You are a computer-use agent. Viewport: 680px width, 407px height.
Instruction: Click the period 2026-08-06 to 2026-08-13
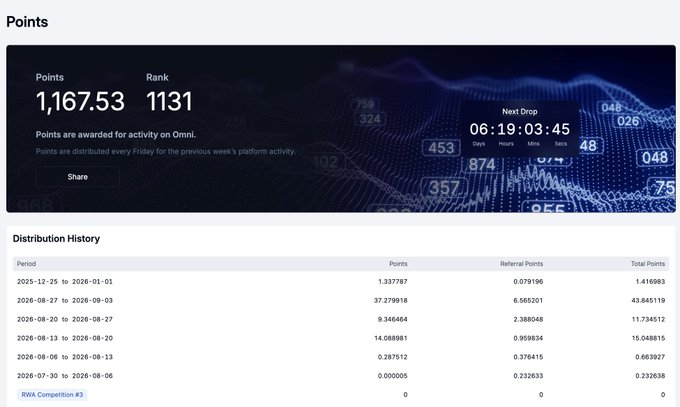(65, 357)
